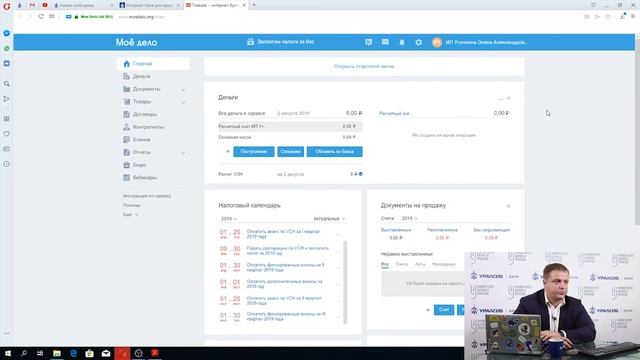This screenshot has width=640, height=360.
Task: Open Контрагенты section in sidebar
Action: click(x=148, y=127)
